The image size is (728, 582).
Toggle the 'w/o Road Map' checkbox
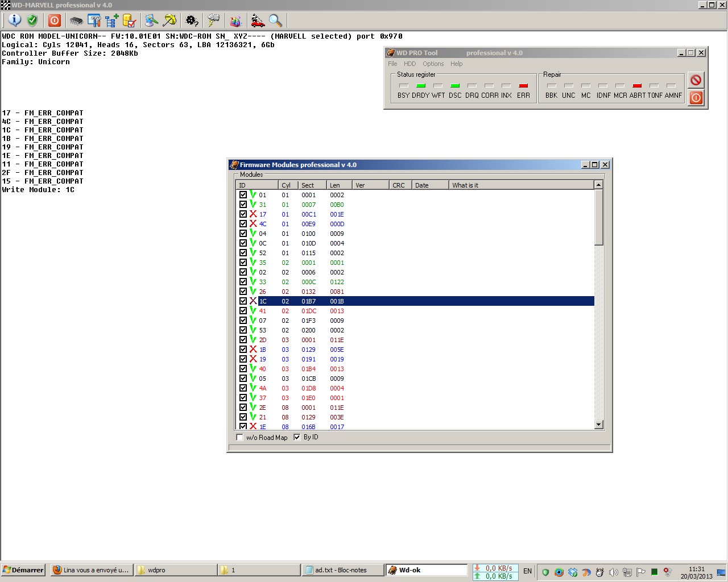(x=240, y=438)
